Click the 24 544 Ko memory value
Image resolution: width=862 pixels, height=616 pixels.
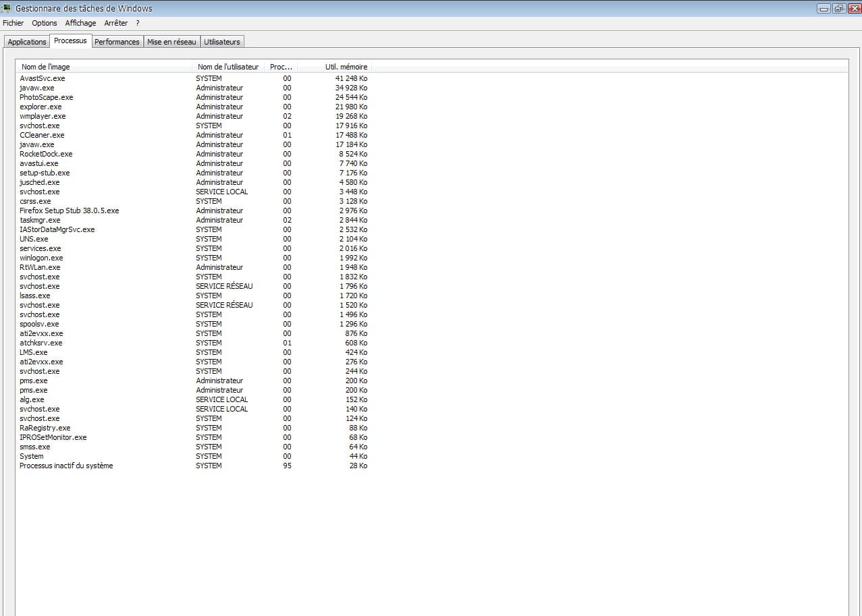[x=351, y=97]
